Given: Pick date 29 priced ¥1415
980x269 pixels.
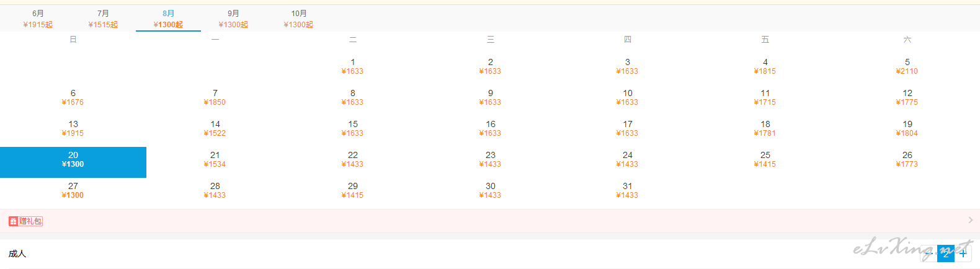Looking at the screenshot, I should coord(353,190).
